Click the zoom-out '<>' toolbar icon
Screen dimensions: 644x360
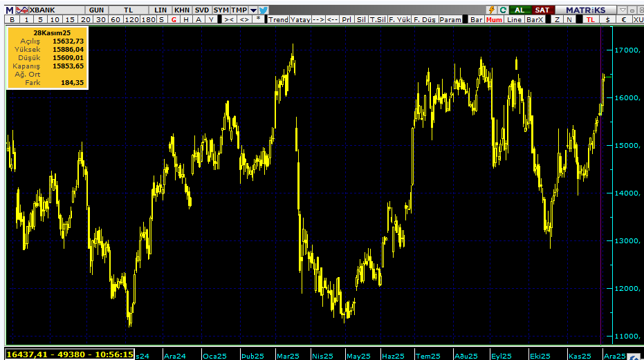[244, 20]
